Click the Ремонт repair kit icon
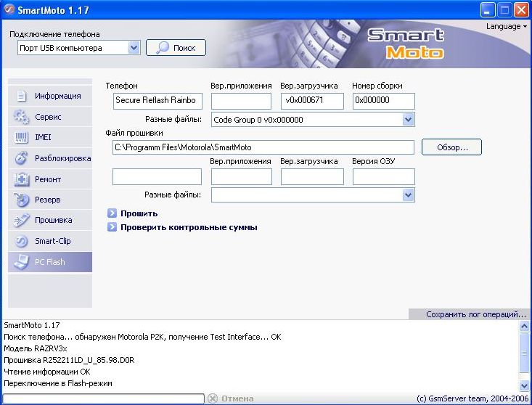 22,179
